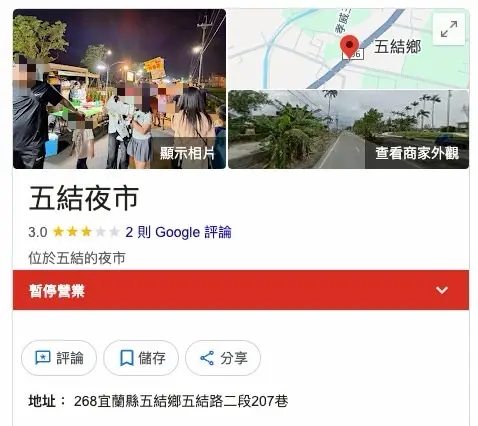Click the 3.0 rating number

pos(38,232)
